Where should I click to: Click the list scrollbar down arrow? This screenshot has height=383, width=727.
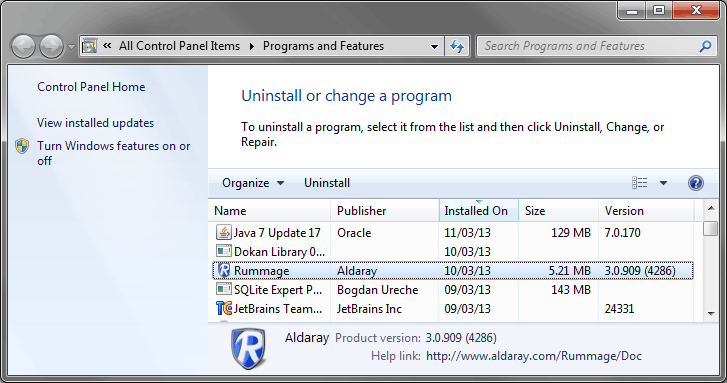(x=711, y=314)
